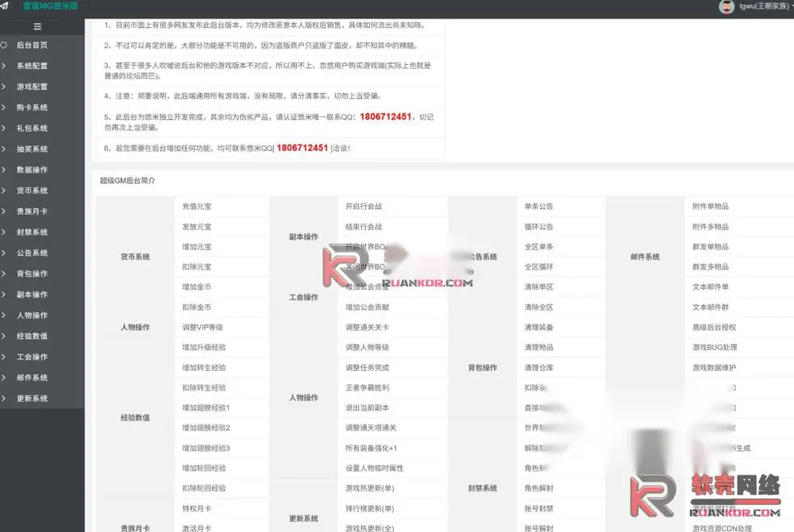Click the 扣除转生经验 table cell

[x=222, y=387]
